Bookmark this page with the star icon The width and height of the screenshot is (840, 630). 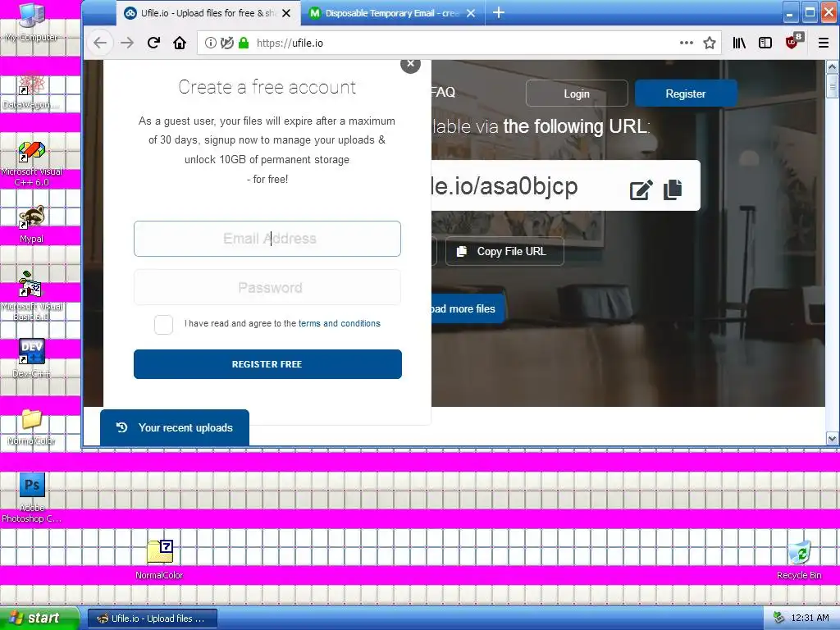710,43
